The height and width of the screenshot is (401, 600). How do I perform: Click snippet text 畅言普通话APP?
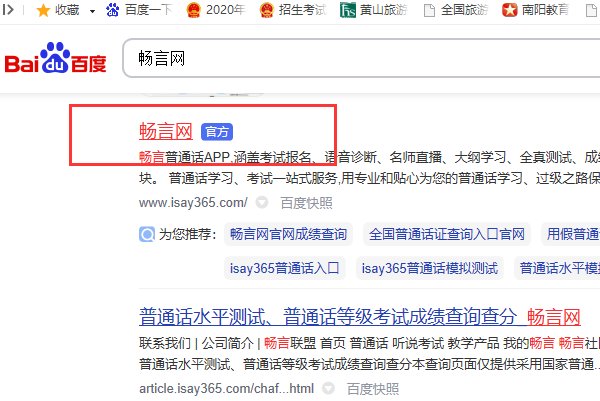184,157
